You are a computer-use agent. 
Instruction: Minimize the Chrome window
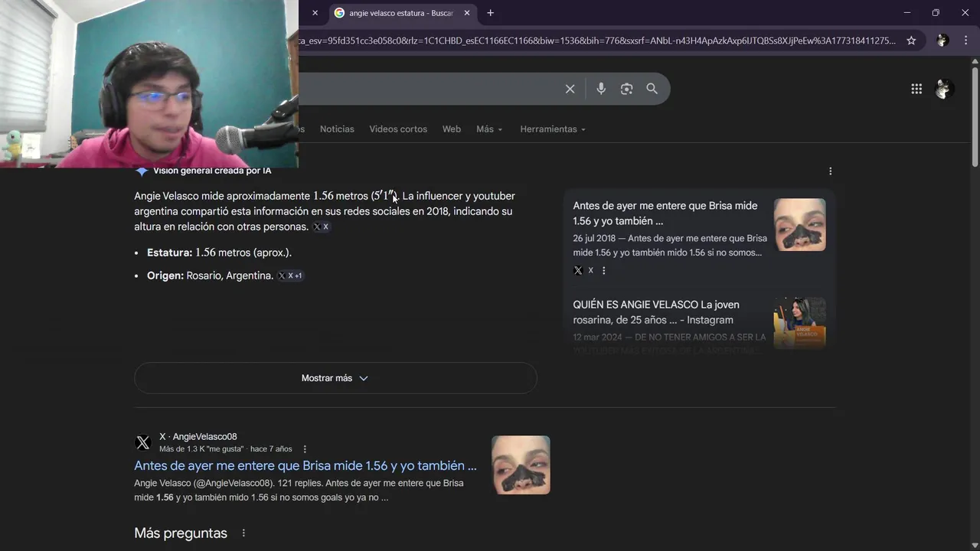[x=907, y=13]
